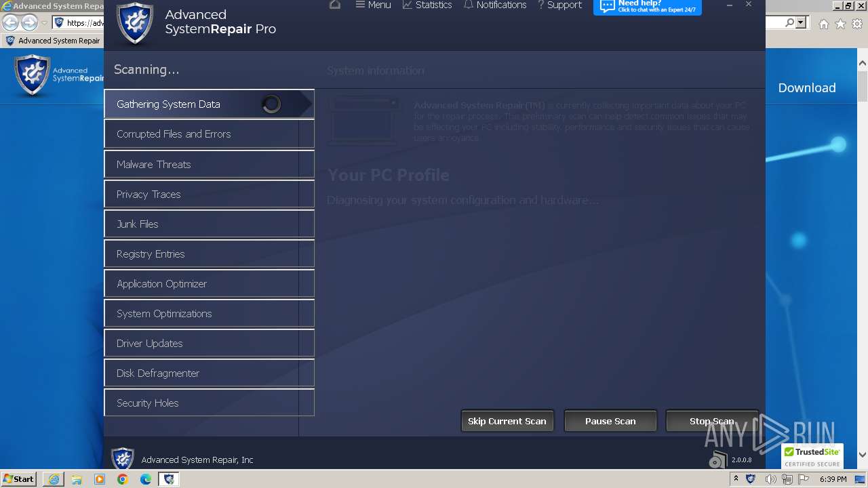Select System Optimizations scan step
This screenshot has height=488, width=868.
(x=209, y=313)
